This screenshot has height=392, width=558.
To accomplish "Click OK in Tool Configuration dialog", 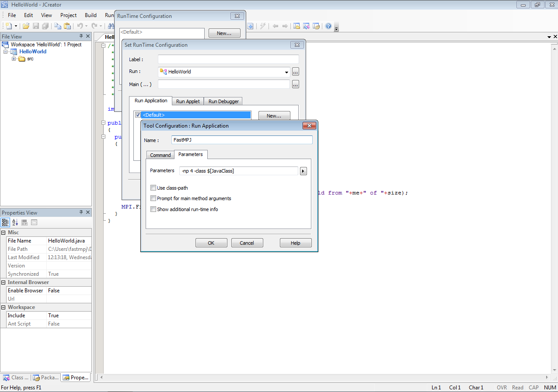I will click(211, 243).
